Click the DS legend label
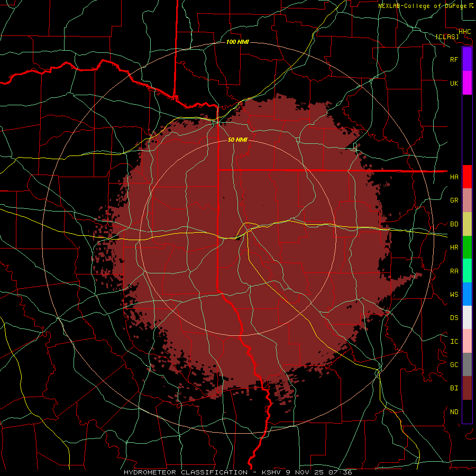 point(454,317)
